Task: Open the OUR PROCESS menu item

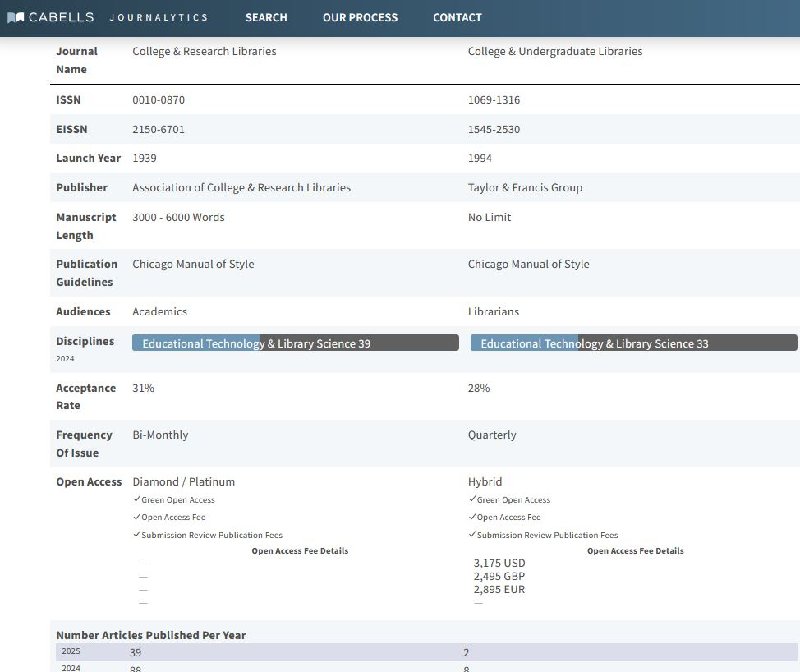Action: click(361, 18)
